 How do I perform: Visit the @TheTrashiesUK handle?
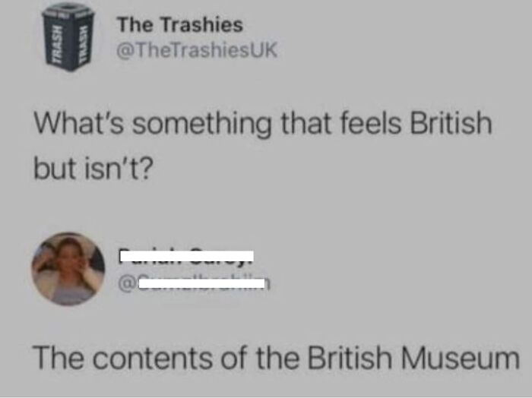point(197,50)
